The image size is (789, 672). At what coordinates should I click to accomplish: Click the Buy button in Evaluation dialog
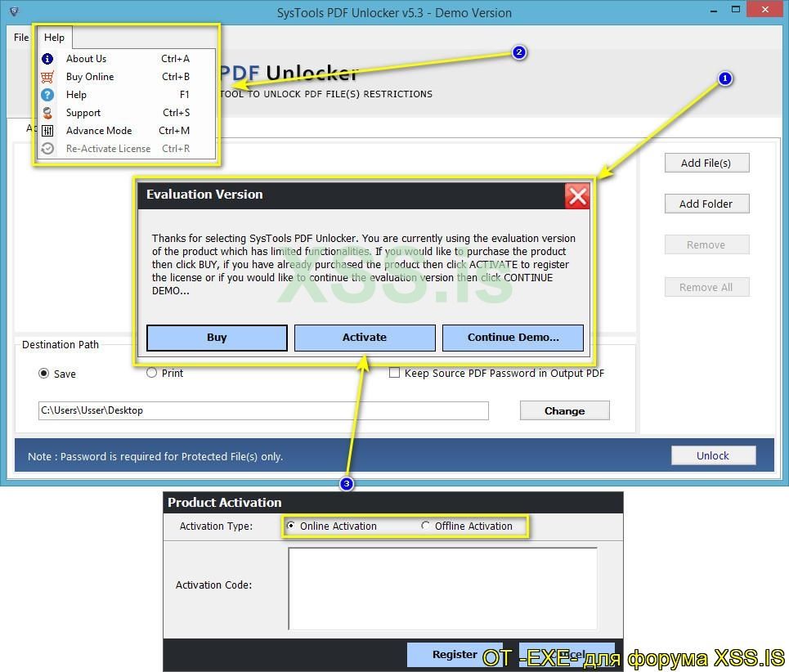pos(217,338)
